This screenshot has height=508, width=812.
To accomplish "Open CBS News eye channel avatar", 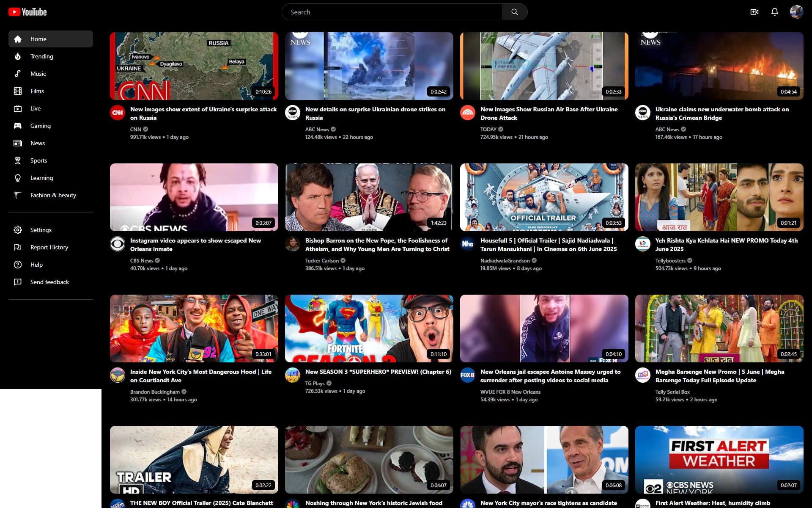I will pos(118,244).
